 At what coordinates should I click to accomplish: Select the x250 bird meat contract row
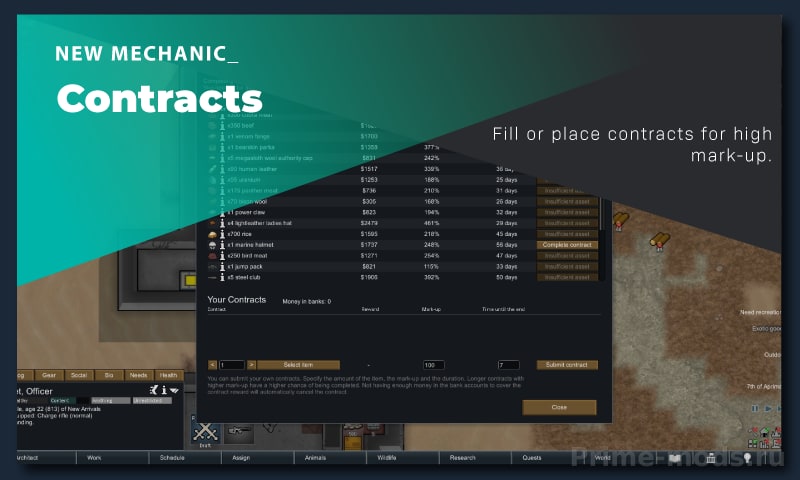[x=403, y=256]
